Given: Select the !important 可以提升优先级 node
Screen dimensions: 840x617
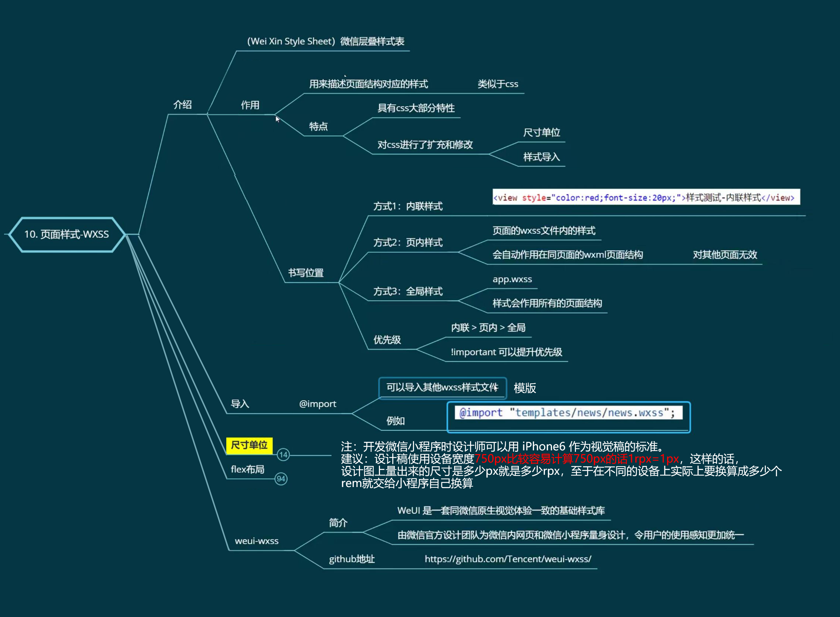Looking at the screenshot, I should tap(506, 352).
